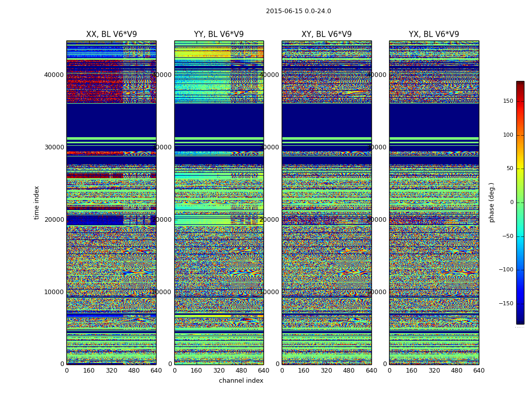Click the XX panel x-tick label 160
Screen dimensions: 532x405
tap(89, 371)
